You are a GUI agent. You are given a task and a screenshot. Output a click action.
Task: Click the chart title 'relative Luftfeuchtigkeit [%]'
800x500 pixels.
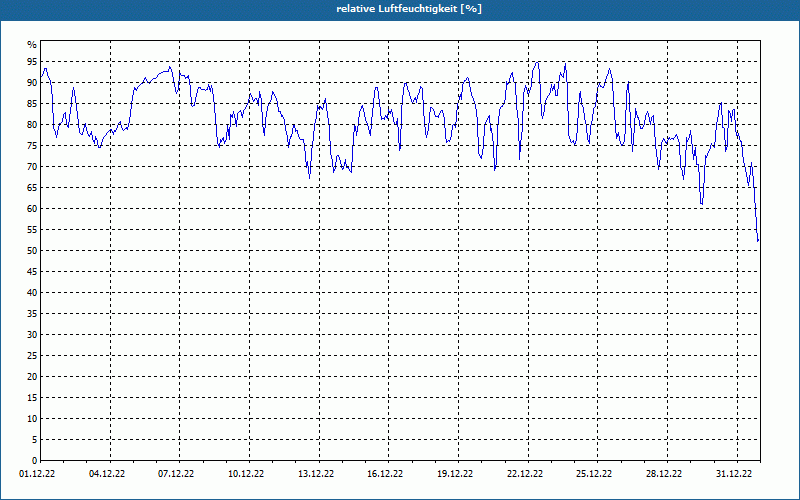coord(409,9)
